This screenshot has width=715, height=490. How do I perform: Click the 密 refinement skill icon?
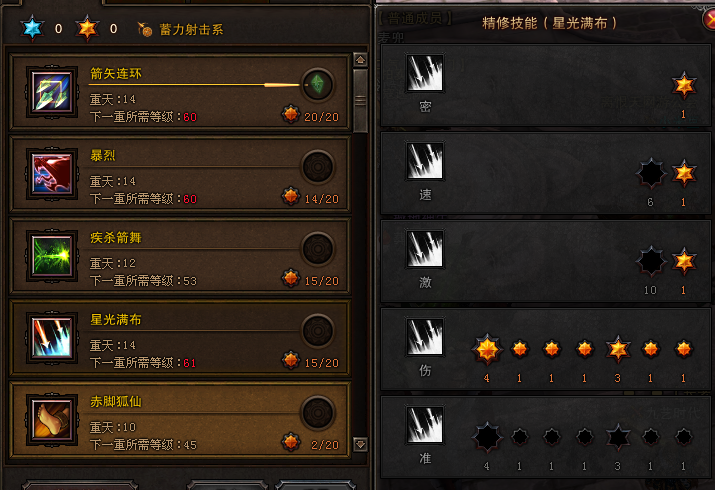pyautogui.click(x=425, y=72)
